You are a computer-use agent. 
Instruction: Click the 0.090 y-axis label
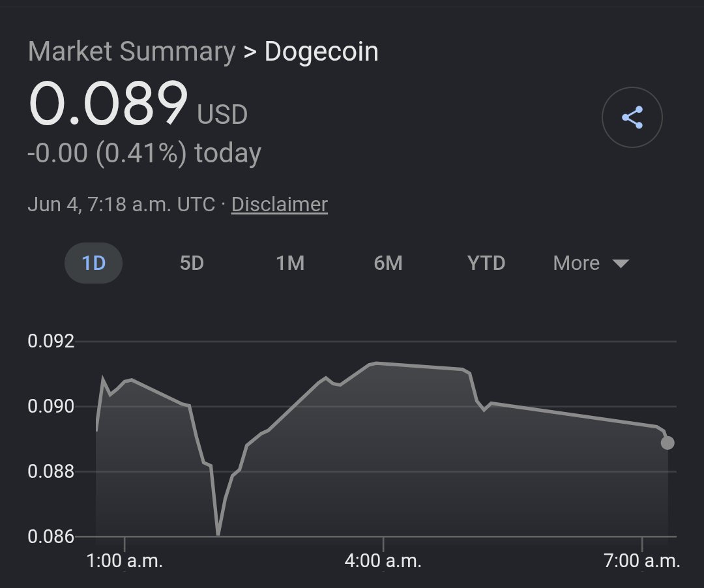[x=51, y=406]
